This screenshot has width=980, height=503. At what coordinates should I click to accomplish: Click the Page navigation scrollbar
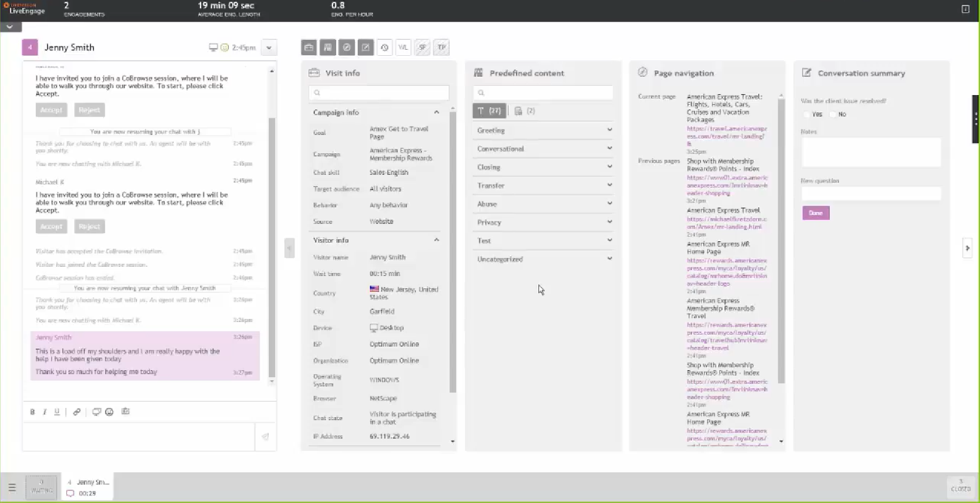[781, 240]
